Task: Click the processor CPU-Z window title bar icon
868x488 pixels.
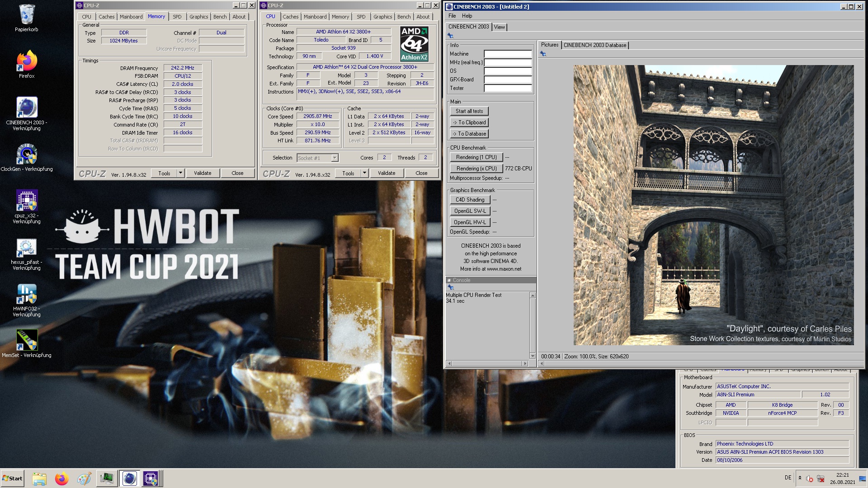Action: (x=264, y=5)
